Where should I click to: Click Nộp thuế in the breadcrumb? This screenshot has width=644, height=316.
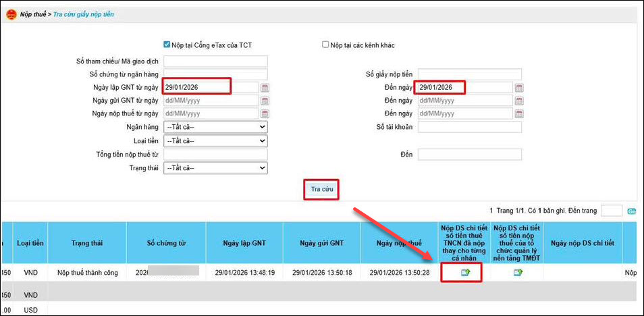coord(34,14)
